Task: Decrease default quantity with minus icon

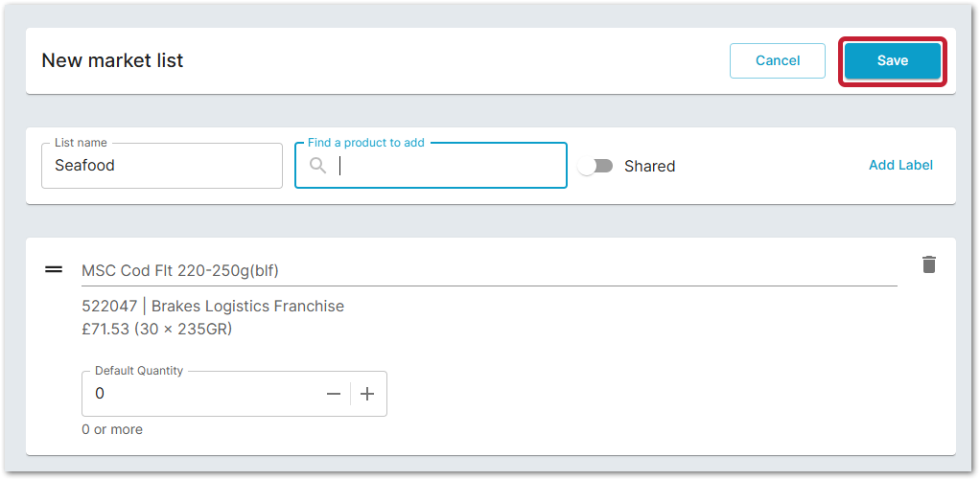Action: pyautogui.click(x=334, y=394)
